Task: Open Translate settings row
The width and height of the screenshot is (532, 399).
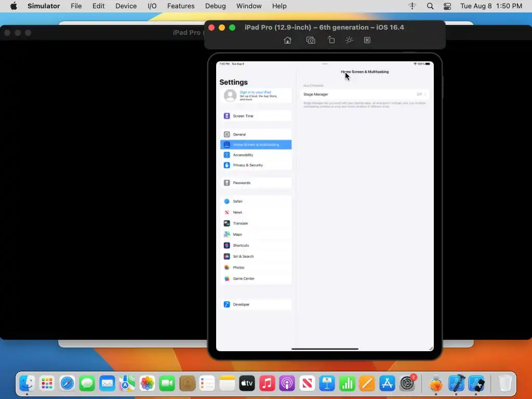Action: [x=256, y=223]
